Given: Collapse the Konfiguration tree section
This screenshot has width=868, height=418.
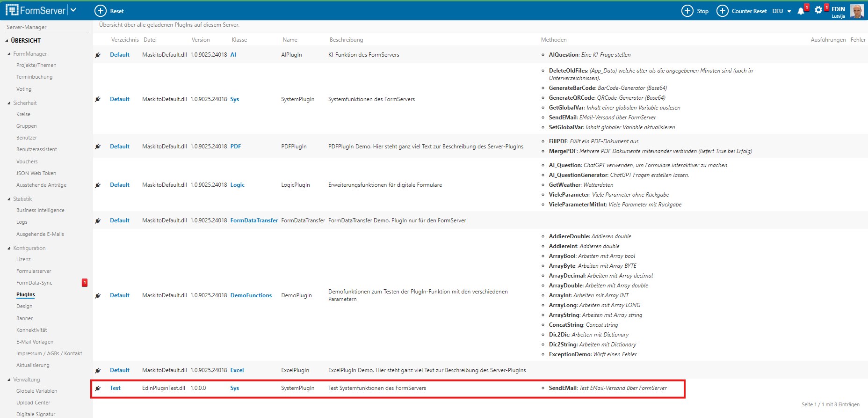Looking at the screenshot, I should click(x=9, y=248).
